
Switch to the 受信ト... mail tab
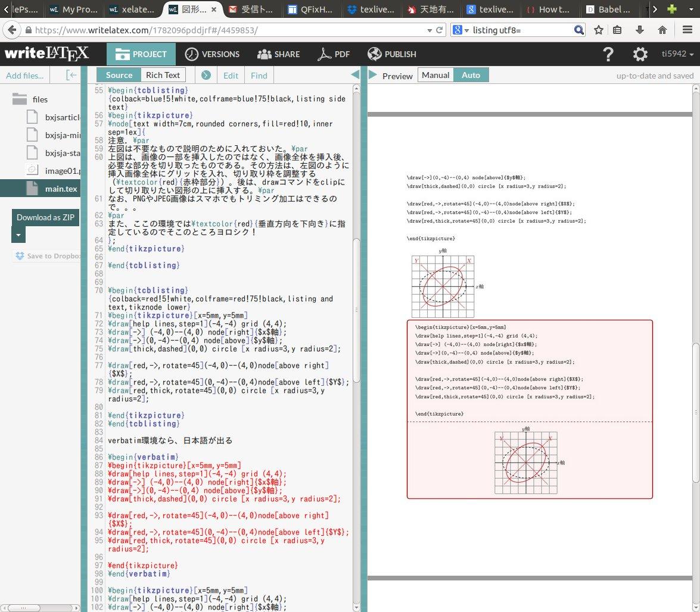(x=251, y=9)
